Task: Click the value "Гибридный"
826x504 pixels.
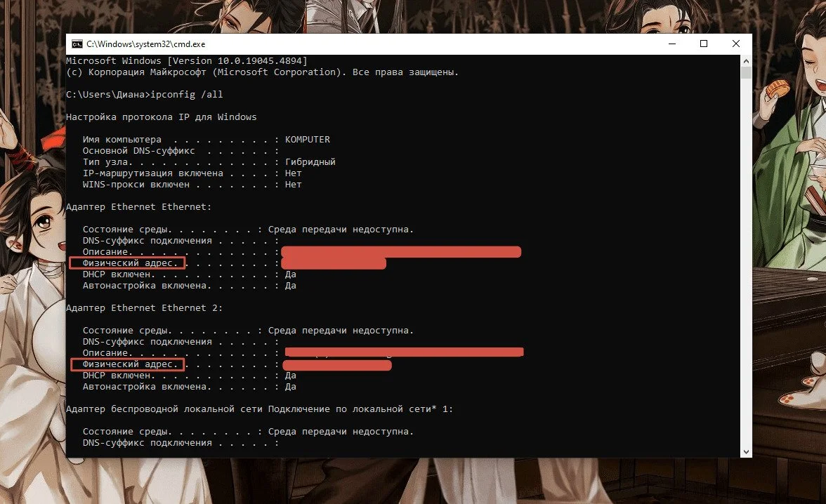Action: point(310,162)
